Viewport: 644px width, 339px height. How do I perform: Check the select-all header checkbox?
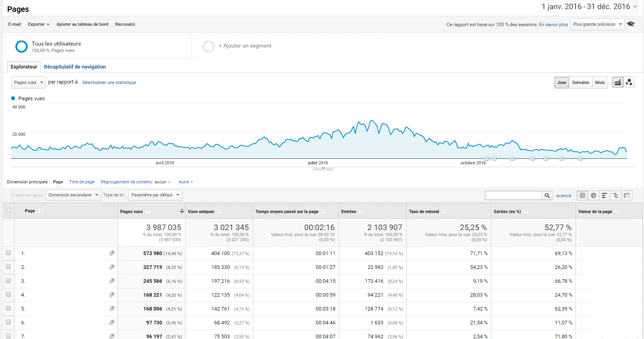[x=9, y=211]
